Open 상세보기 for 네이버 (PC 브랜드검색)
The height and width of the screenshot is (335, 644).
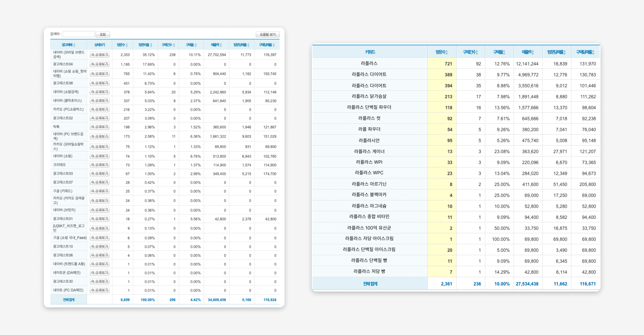click(99, 136)
